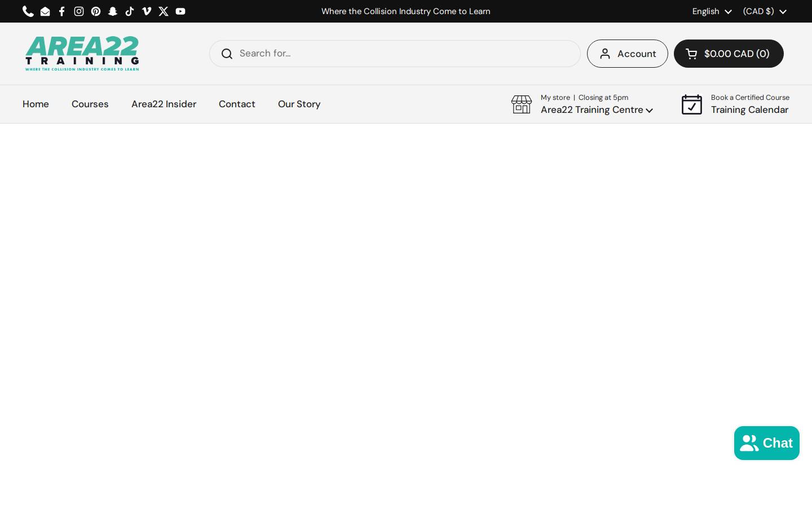Image resolution: width=812 pixels, height=508 pixels.
Task: Open the Snapchat social link
Action: [x=113, y=11]
